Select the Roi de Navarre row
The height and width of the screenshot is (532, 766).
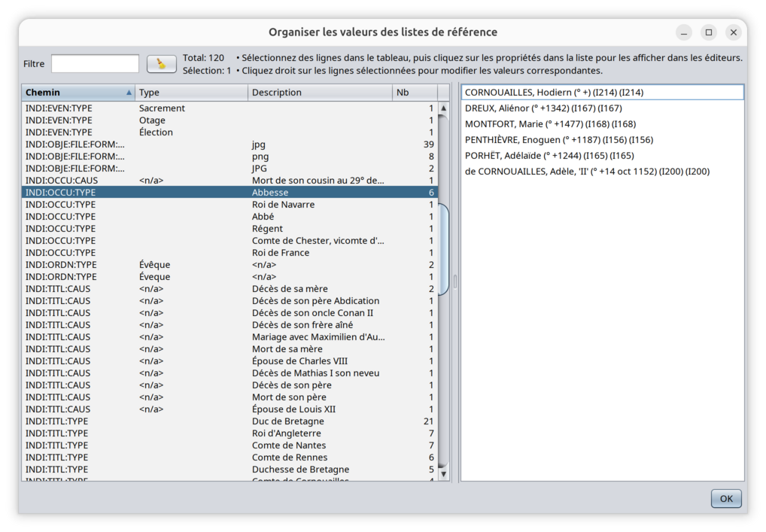[229, 204]
